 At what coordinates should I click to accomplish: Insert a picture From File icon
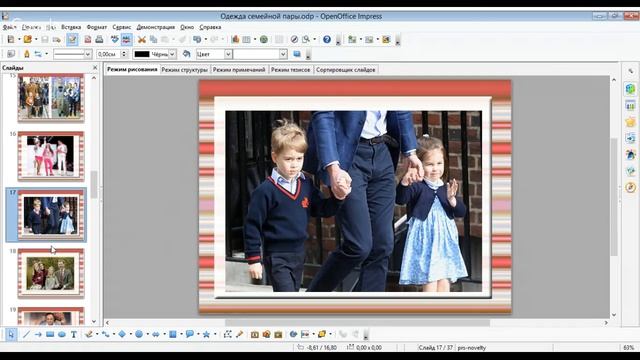pyautogui.click(x=267, y=334)
